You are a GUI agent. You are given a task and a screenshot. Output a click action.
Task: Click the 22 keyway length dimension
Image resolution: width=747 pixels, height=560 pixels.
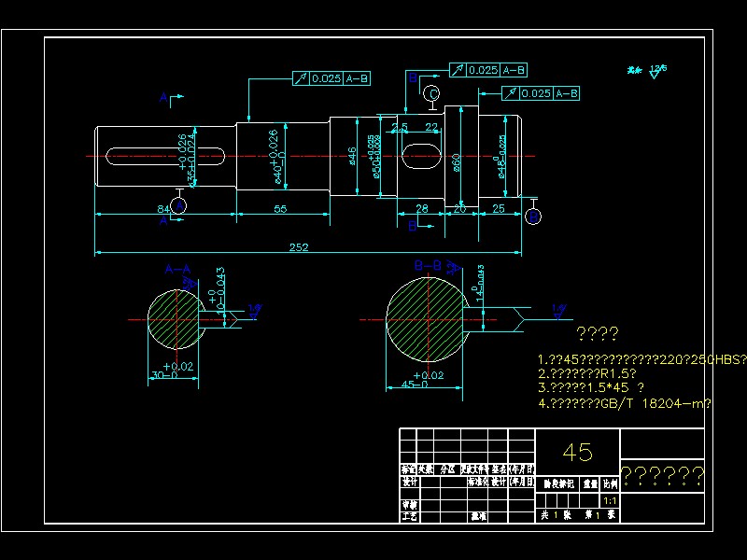point(431,127)
